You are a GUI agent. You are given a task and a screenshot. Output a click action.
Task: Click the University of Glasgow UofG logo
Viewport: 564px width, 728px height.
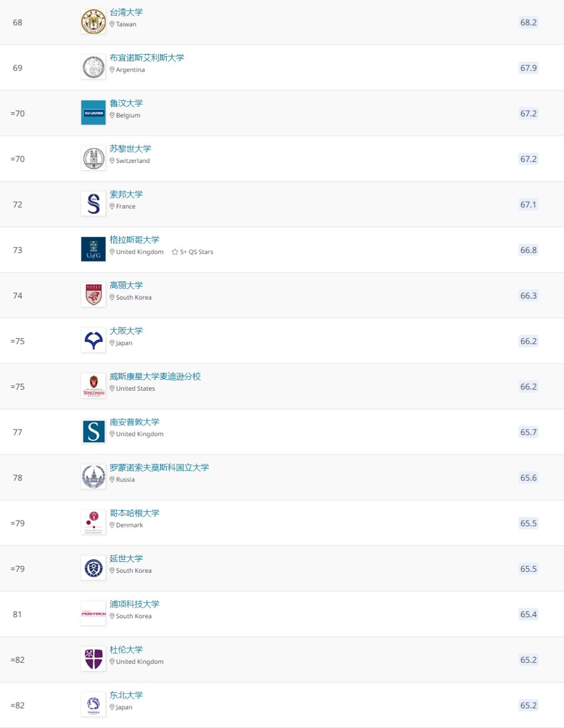tap(93, 249)
